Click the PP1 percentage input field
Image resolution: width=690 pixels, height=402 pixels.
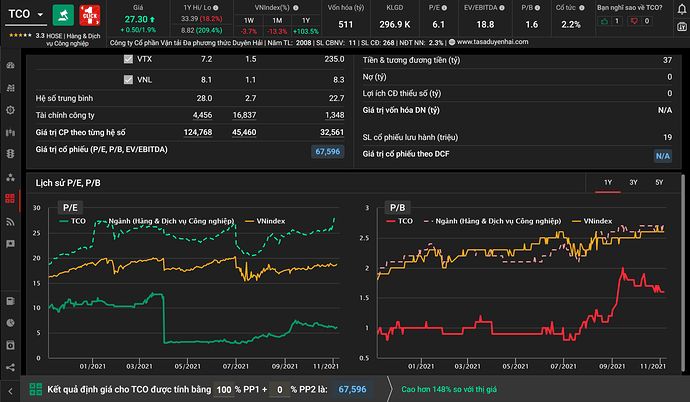224,389
